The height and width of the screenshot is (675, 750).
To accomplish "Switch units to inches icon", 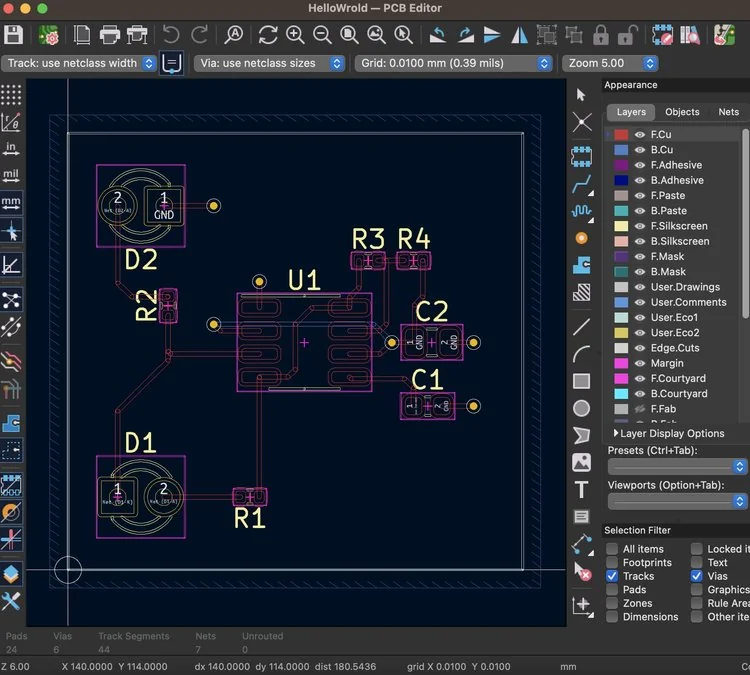I will point(11,149).
